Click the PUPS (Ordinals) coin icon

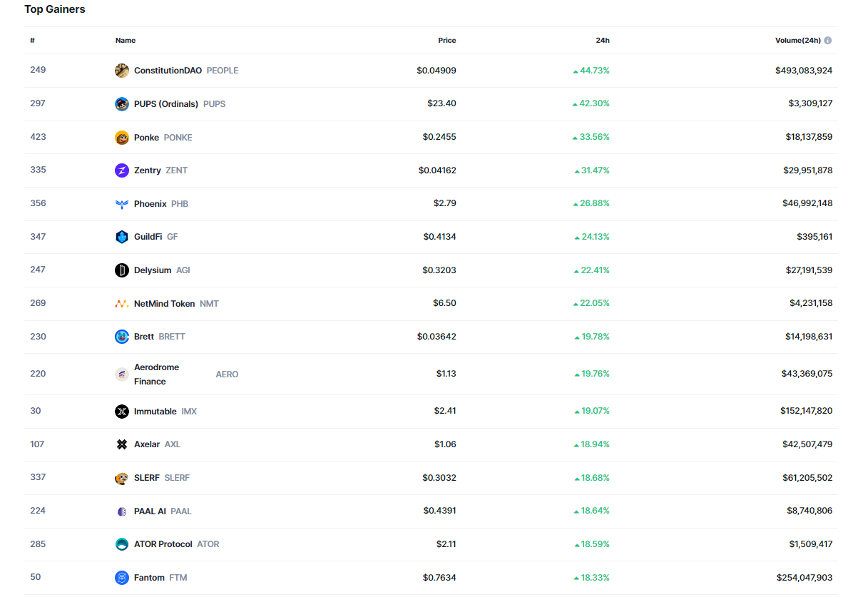click(x=122, y=104)
